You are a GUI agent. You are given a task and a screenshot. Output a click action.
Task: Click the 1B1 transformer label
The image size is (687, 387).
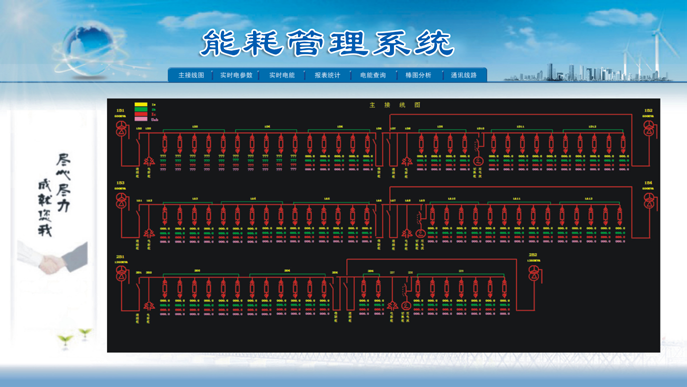click(x=120, y=110)
